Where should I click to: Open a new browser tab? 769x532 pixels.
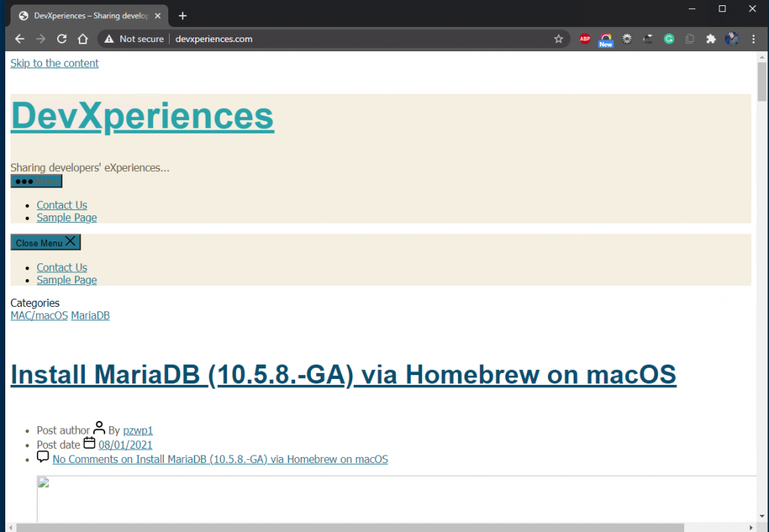[182, 16]
